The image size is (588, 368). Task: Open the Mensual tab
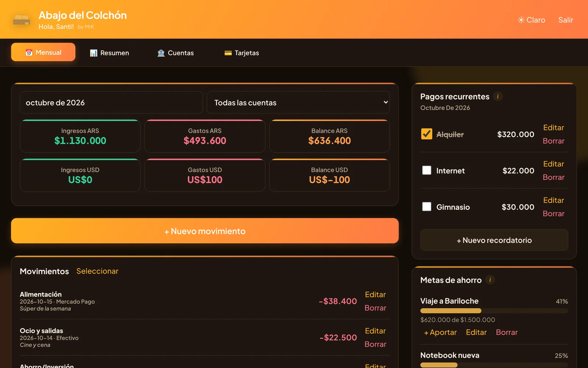43,52
